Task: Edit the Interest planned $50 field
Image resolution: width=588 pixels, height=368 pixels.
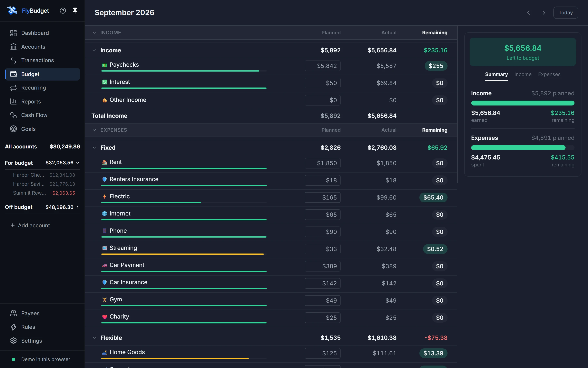Action: tap(322, 83)
